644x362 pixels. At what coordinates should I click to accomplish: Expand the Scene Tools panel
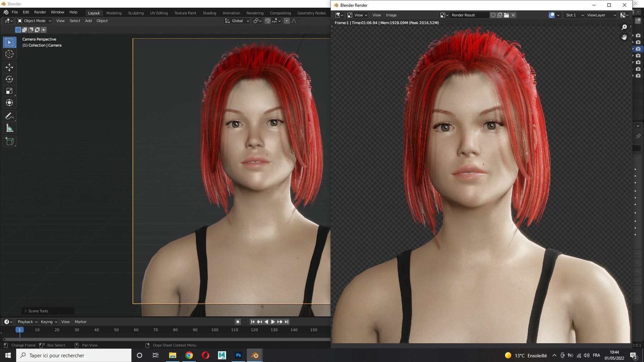tap(48, 311)
